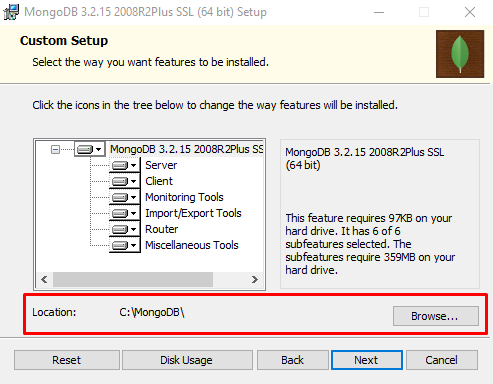The image size is (493, 384).
Task: Click the Reset button
Action: click(67, 360)
